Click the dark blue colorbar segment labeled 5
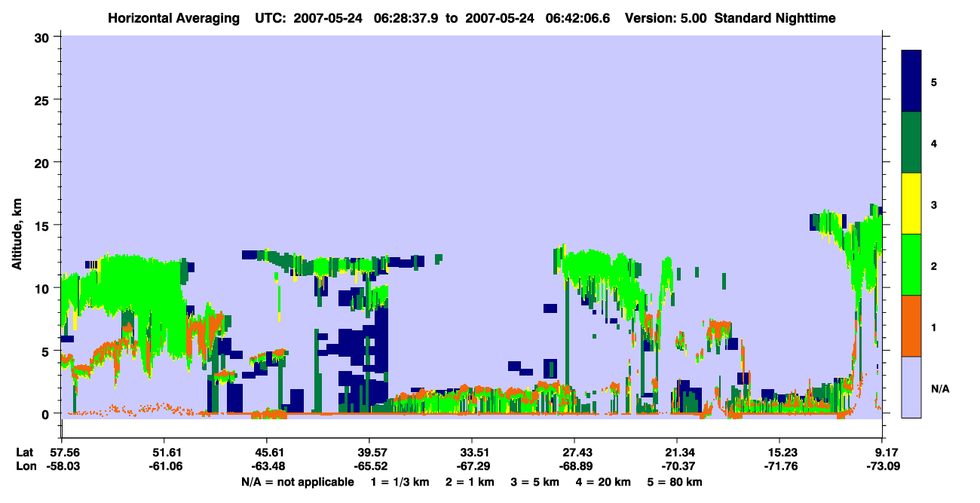This screenshot has height=503, width=980. (x=911, y=81)
